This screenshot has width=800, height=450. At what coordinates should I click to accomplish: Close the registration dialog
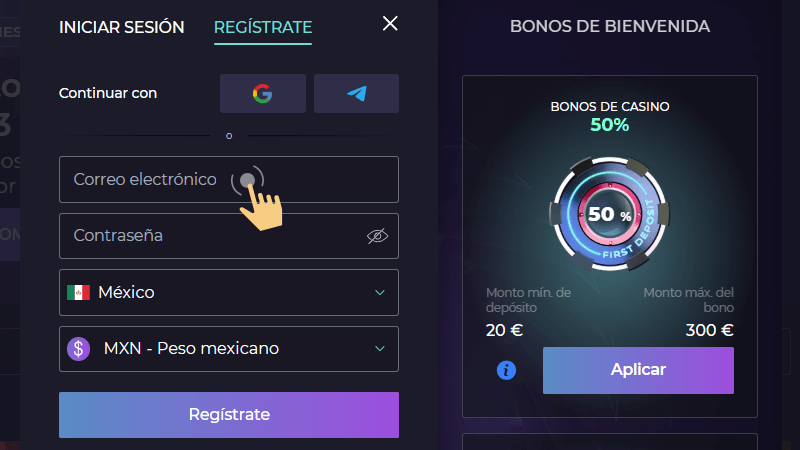click(390, 23)
